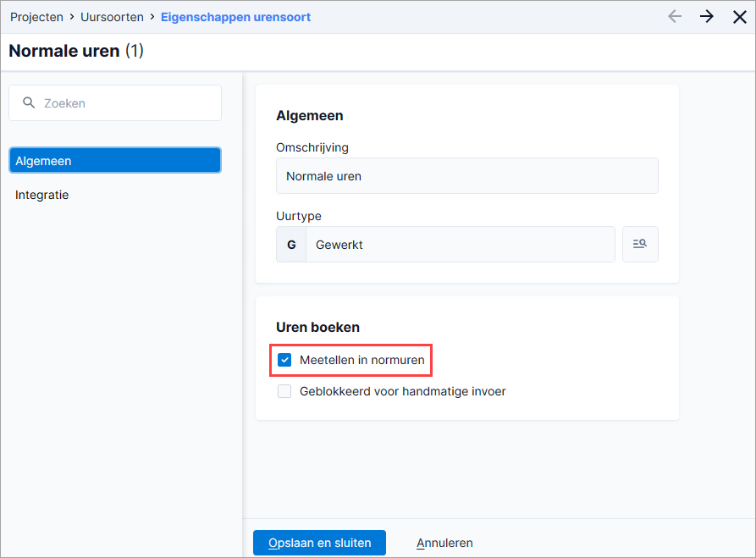Navigate to Uursoorten breadcrumb
This screenshot has height=558, width=756.
(x=112, y=17)
